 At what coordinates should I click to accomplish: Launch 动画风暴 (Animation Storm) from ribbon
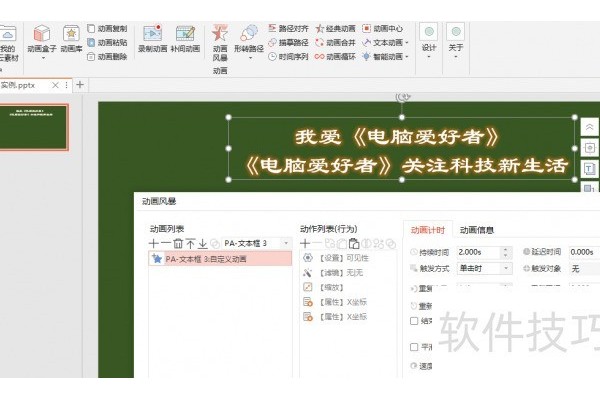(220, 43)
